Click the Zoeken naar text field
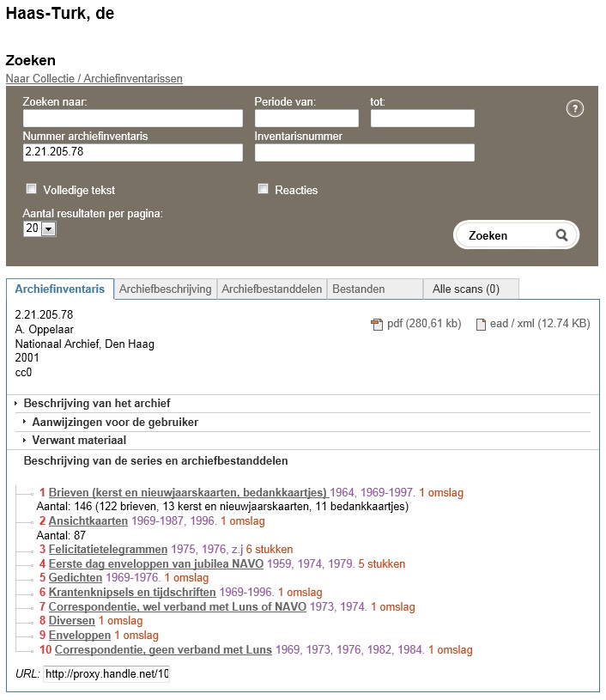The image size is (606, 700). [x=133, y=119]
